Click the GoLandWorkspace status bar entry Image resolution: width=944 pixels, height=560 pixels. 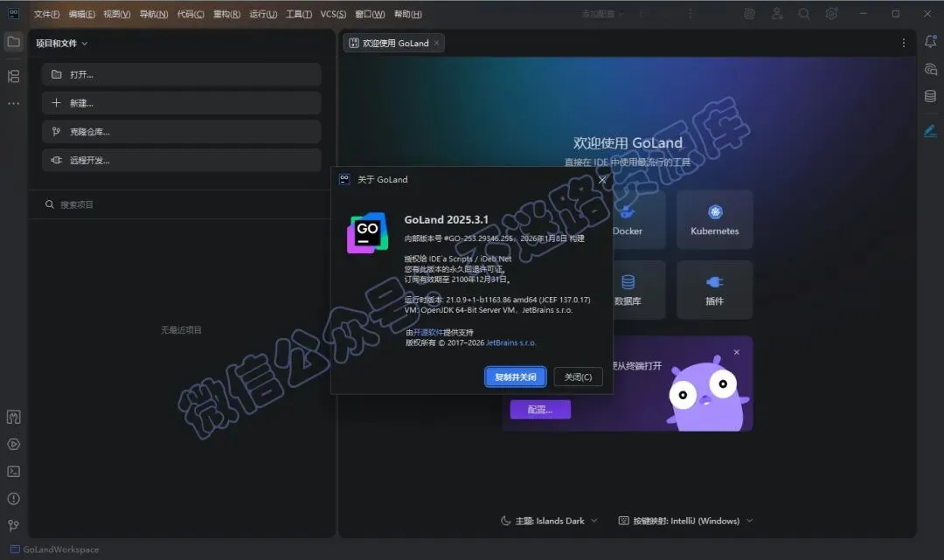pyautogui.click(x=55, y=550)
